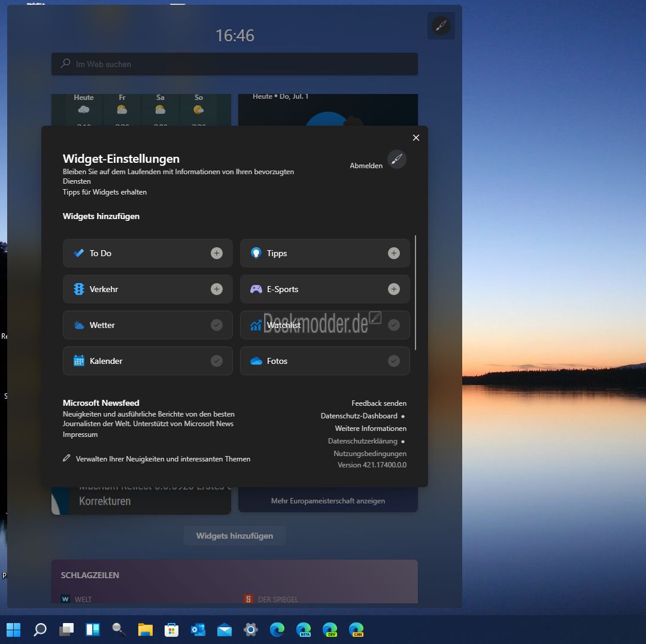Click the checkmark on the Kalender row
This screenshot has width=646, height=644.
coord(217,361)
